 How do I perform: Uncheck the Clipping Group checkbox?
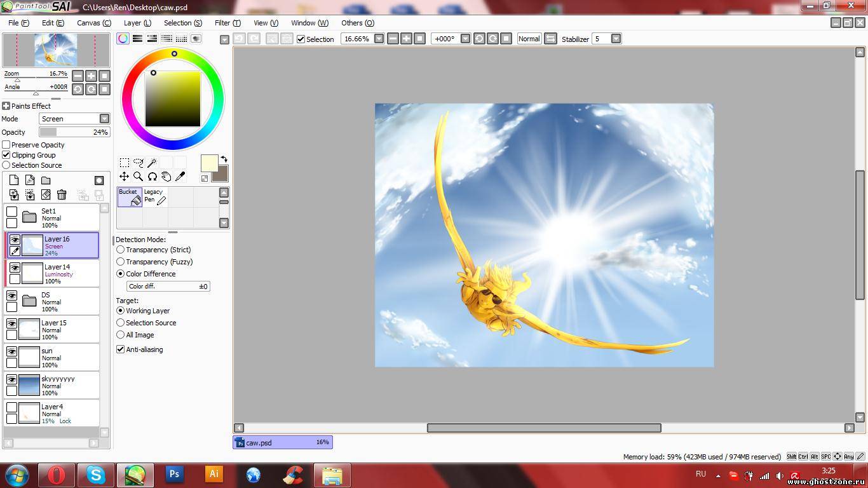coord(6,155)
